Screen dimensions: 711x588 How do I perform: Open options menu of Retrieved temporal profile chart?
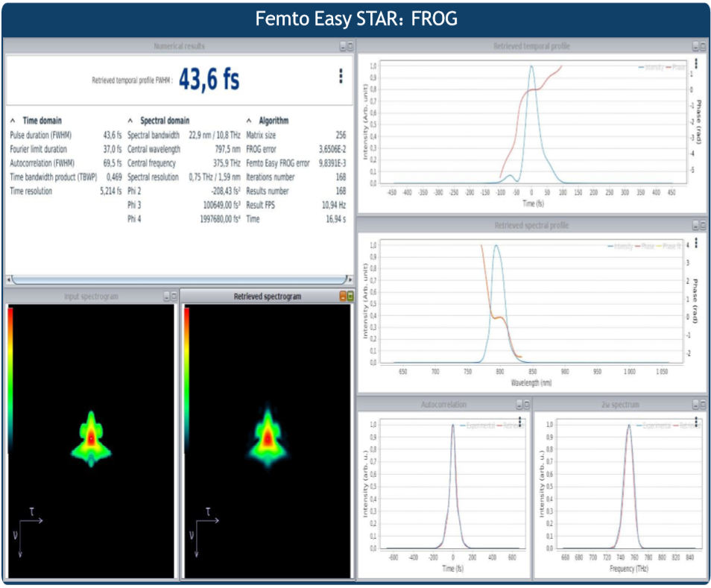tap(695, 65)
